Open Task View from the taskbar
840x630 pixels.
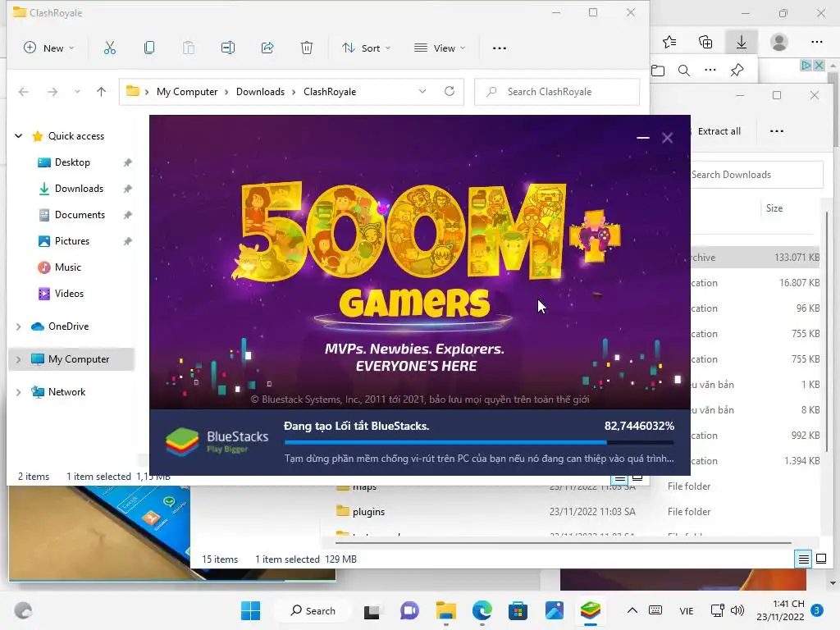click(372, 611)
